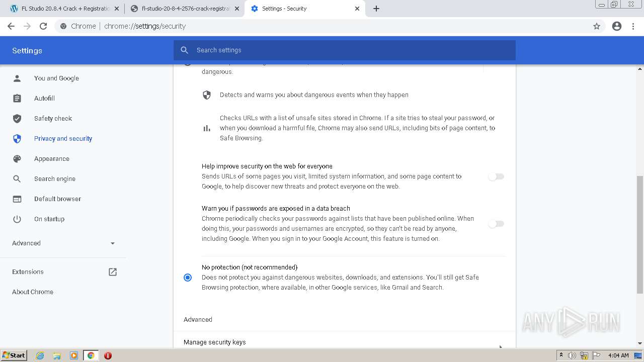The width and height of the screenshot is (644, 362).
Task: Click the Advanced section heading
Action: pyautogui.click(x=198, y=320)
